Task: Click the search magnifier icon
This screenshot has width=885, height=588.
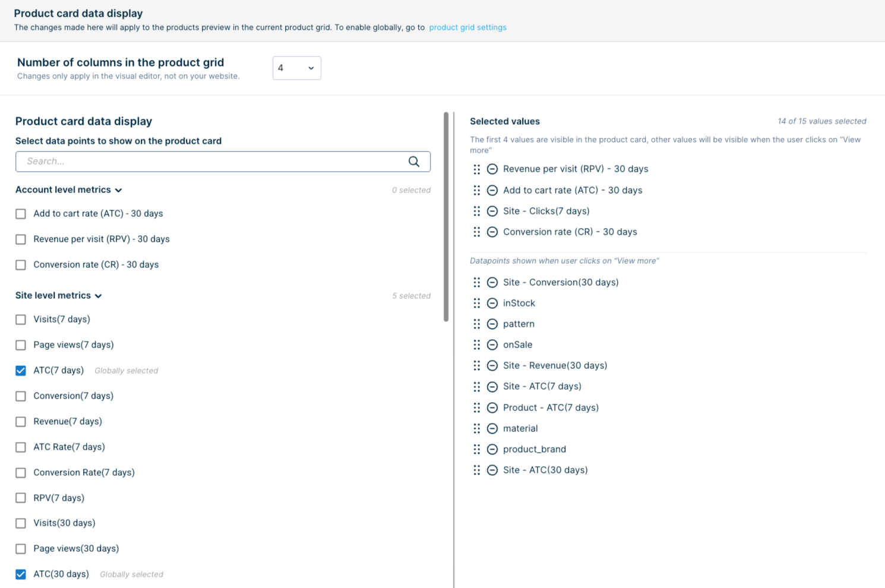Action: (414, 162)
